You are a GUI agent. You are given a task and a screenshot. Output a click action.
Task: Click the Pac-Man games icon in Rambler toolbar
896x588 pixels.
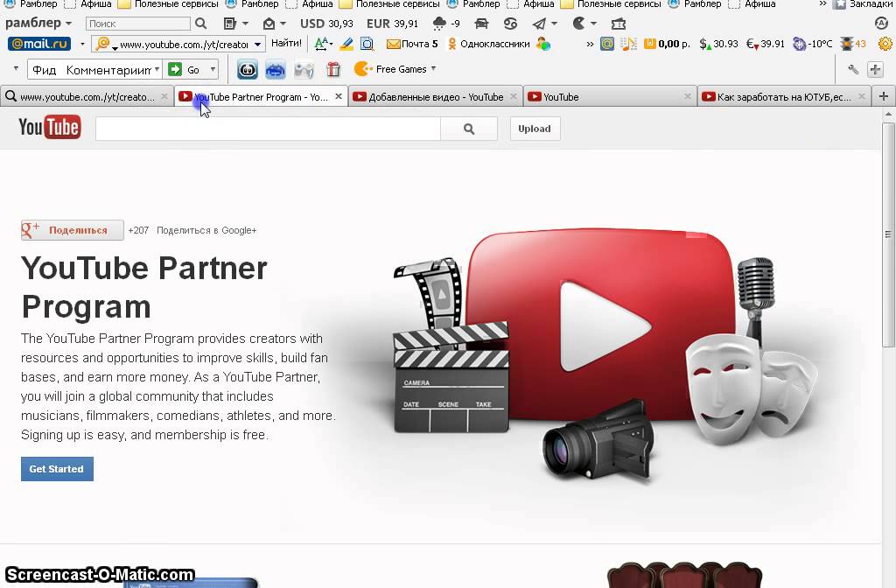tap(579, 24)
